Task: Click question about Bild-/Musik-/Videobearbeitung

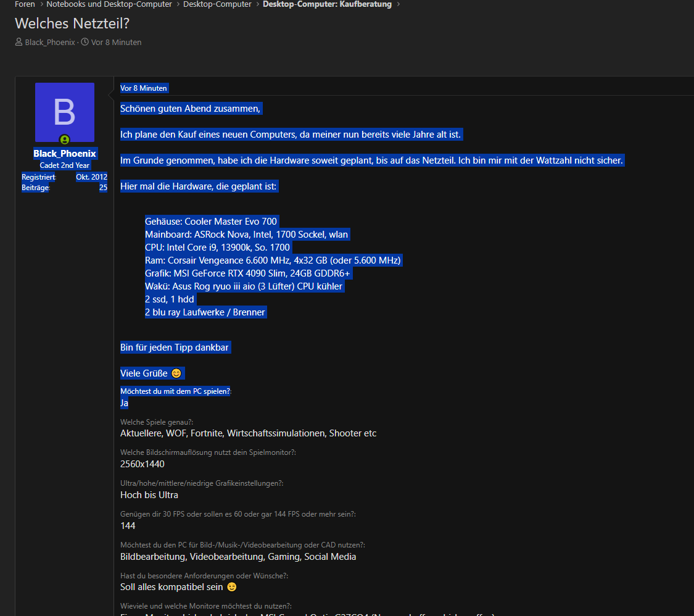Action: [242, 544]
